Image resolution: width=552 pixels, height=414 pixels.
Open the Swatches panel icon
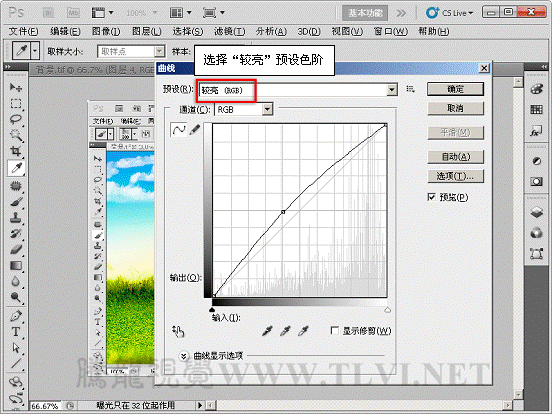(x=536, y=110)
